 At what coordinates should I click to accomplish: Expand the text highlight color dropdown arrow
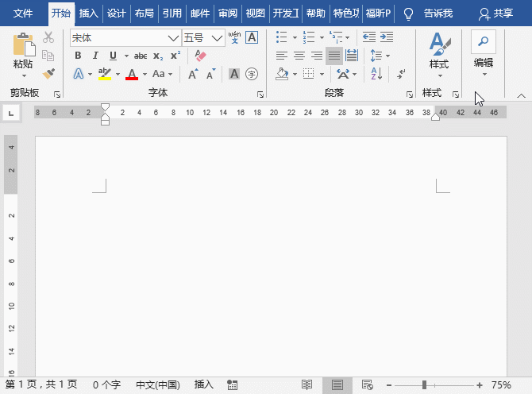(118, 74)
